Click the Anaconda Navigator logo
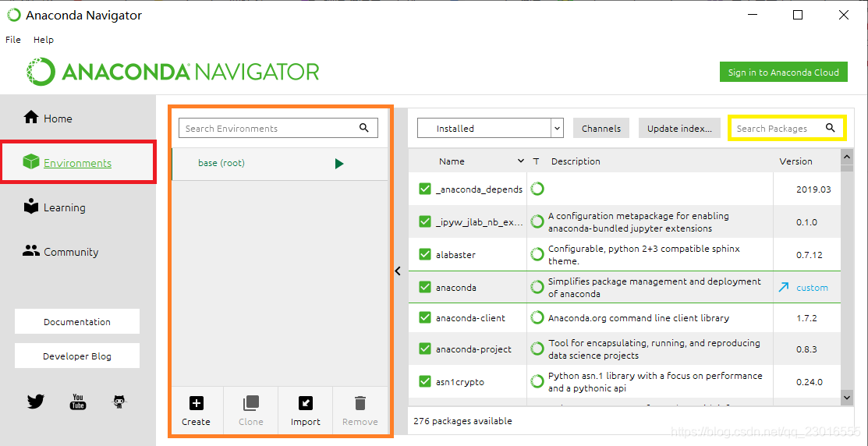Viewport: 868px width, 446px height. [x=172, y=72]
